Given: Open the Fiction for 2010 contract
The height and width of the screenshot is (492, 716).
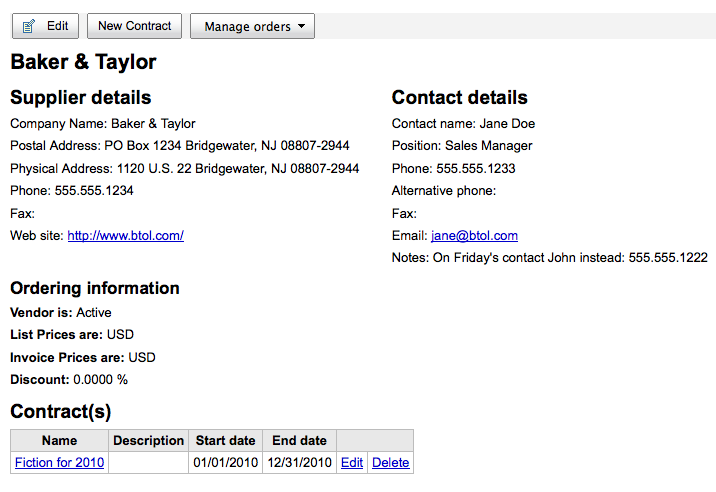Looking at the screenshot, I should pos(59,462).
